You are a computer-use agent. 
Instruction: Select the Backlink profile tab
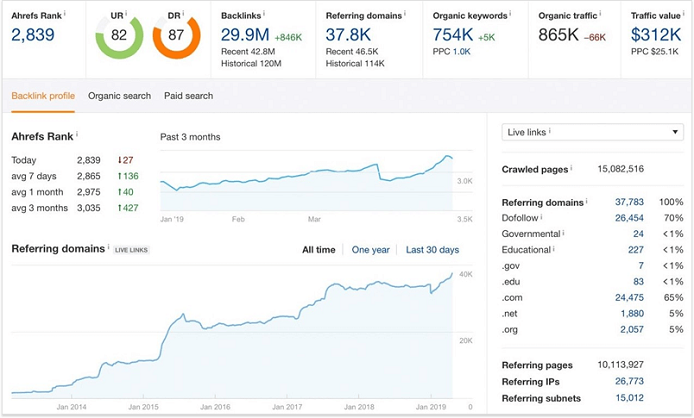click(43, 96)
